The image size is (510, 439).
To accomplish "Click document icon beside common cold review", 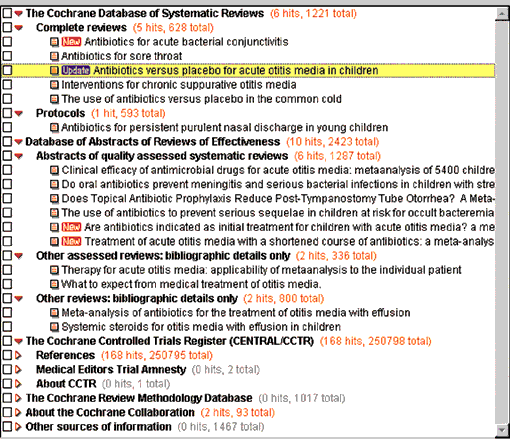I will (54, 99).
